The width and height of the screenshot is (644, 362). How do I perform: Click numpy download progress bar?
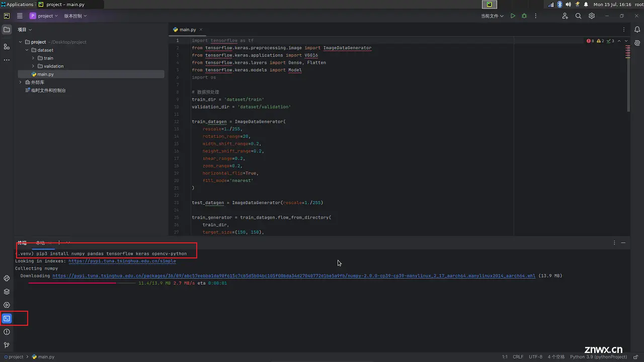[x=82, y=283]
